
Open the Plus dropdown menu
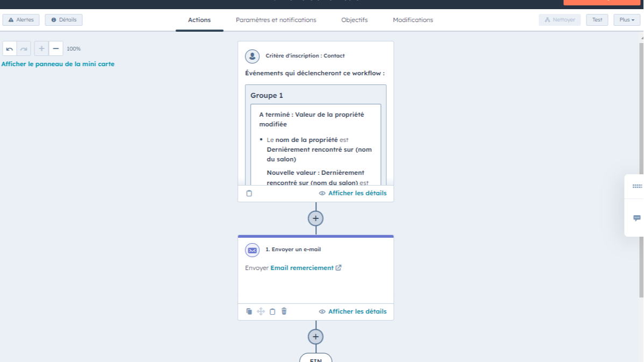[x=626, y=19]
